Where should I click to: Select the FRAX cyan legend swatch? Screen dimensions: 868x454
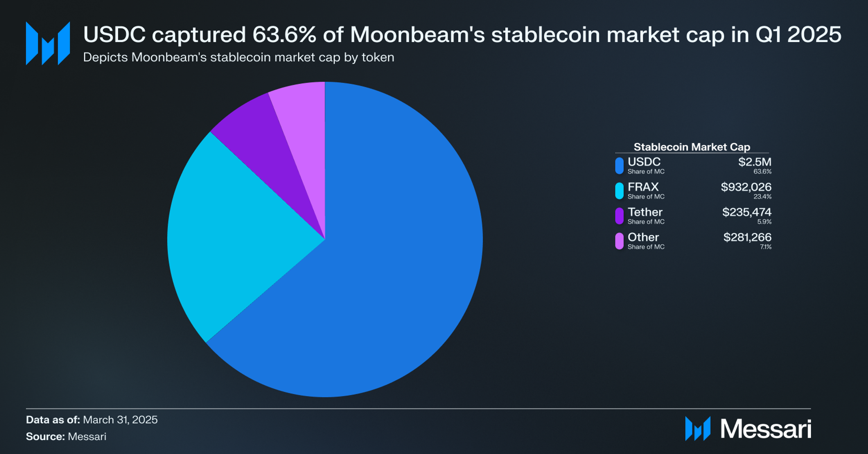click(619, 191)
